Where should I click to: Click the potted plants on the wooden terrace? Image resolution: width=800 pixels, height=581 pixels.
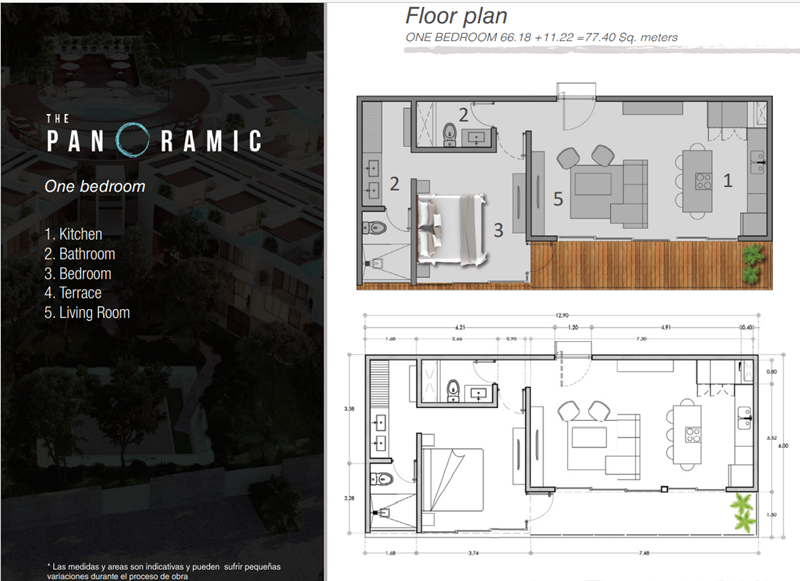click(753, 263)
